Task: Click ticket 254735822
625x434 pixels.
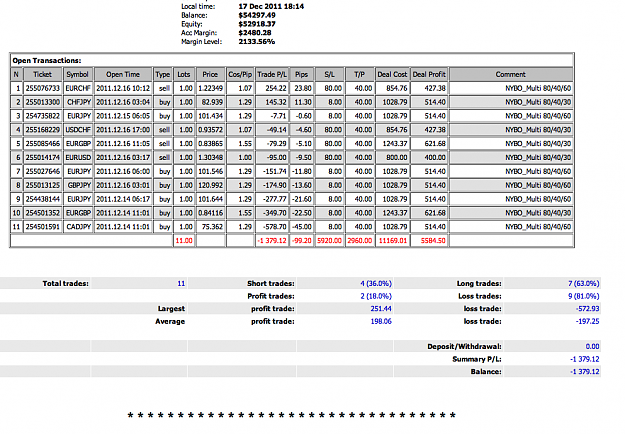Action: tap(43, 116)
